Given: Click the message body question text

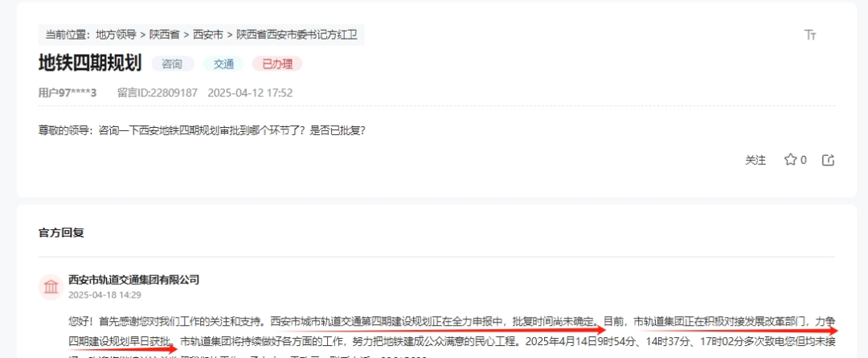Looking at the screenshot, I should pos(202,131).
